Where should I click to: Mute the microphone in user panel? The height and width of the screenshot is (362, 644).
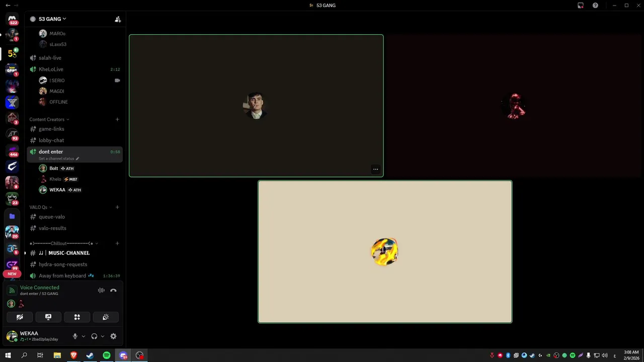point(75,336)
